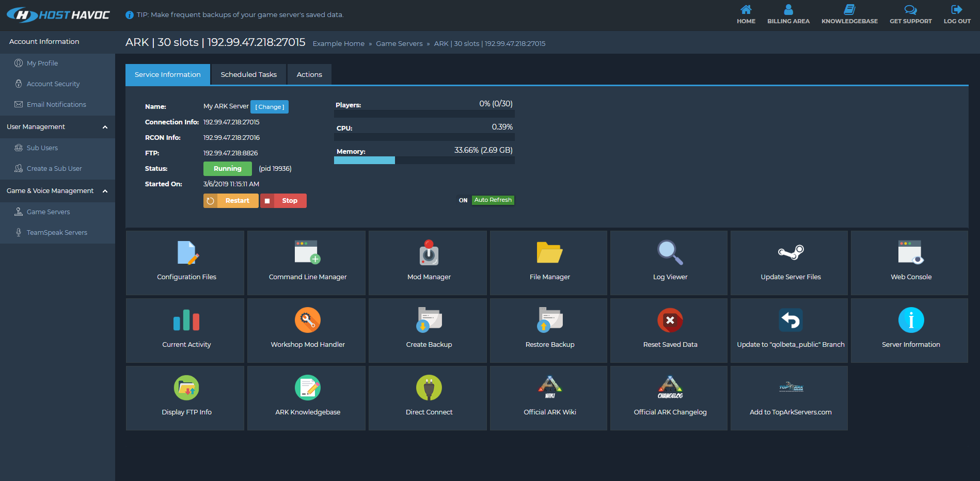This screenshot has height=481, width=980.
Task: Open TeamSpeak Servers in sidebar
Action: click(57, 233)
